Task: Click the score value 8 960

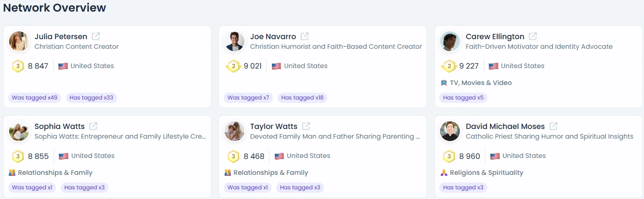Action: [470, 156]
